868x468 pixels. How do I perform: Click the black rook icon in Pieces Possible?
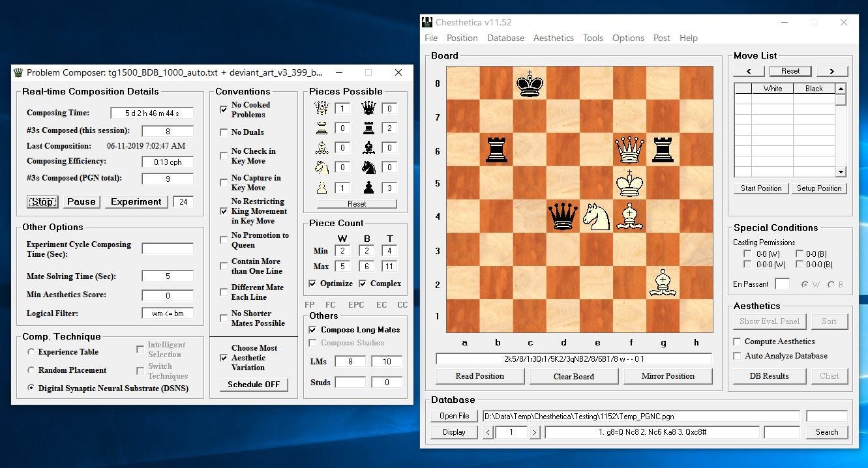click(368, 128)
